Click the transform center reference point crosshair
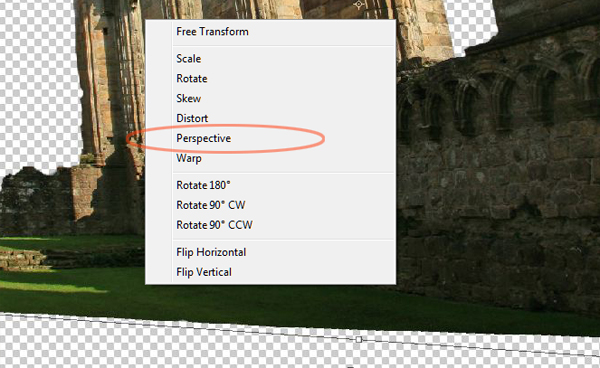 click(359, 5)
